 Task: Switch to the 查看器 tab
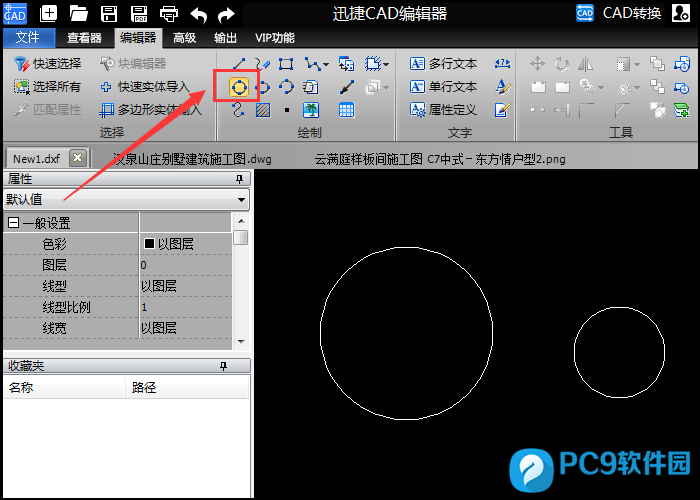click(x=84, y=38)
